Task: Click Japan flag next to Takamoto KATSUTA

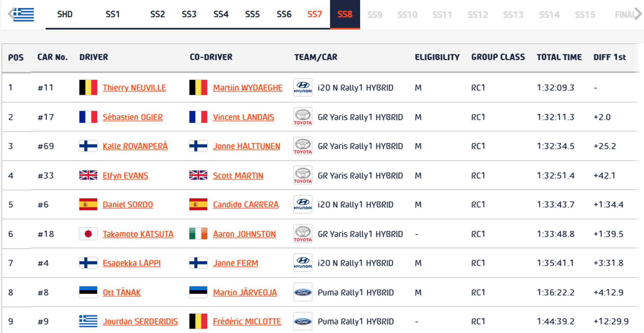Action: (88, 234)
